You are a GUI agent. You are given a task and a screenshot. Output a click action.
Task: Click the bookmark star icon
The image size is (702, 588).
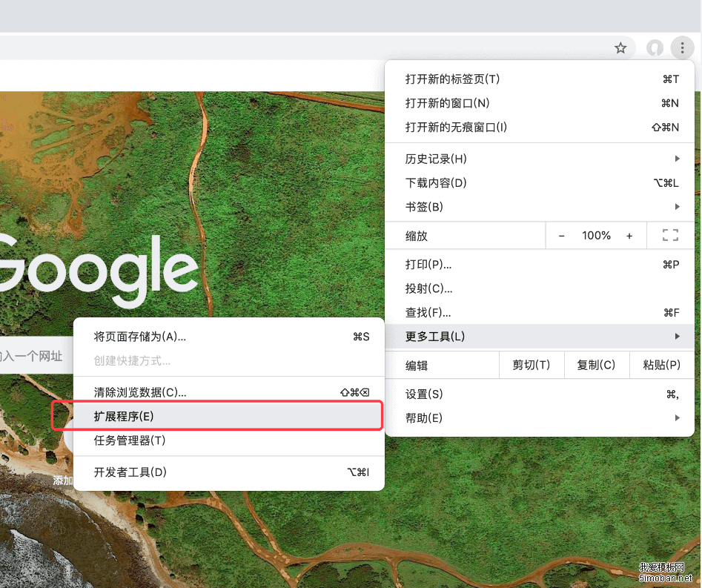[620, 48]
